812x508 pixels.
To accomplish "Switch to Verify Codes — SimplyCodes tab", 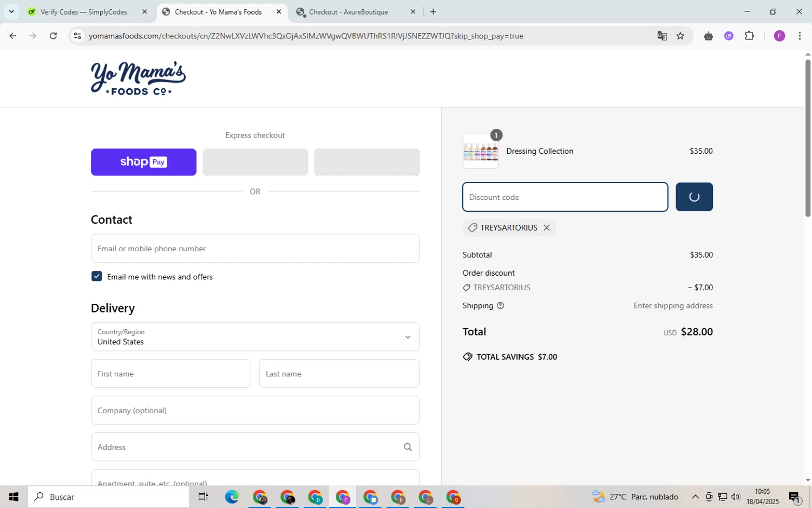I will click(x=84, y=12).
